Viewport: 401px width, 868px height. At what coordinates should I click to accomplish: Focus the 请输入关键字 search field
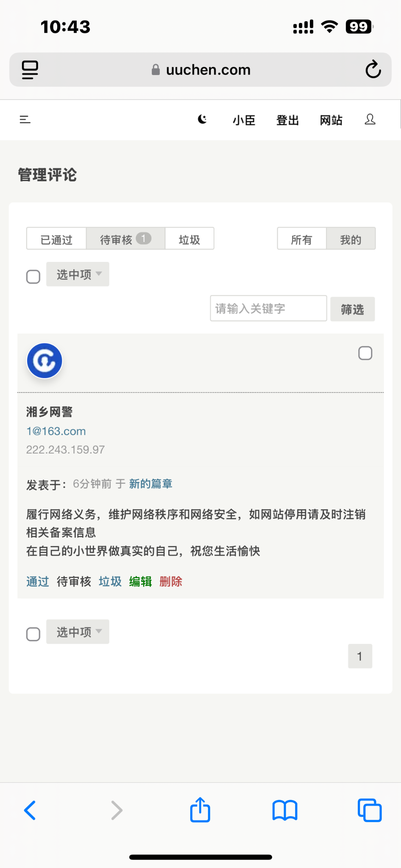pos(268,309)
